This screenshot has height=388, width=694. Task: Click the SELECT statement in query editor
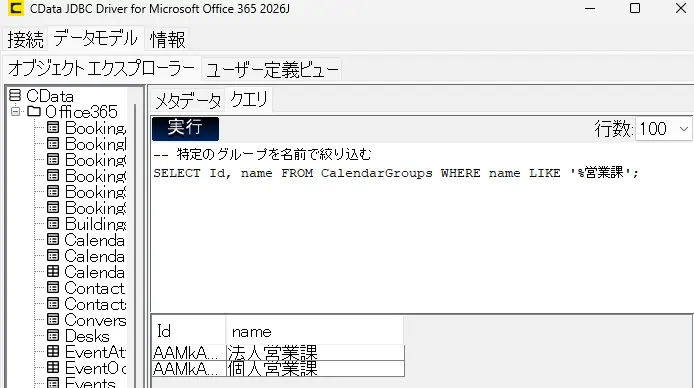pyautogui.click(x=396, y=173)
